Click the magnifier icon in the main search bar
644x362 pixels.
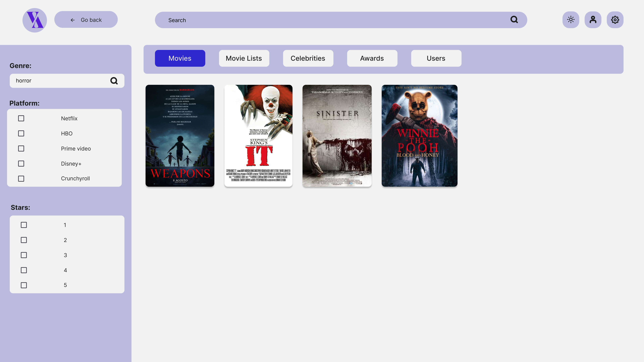tap(514, 20)
